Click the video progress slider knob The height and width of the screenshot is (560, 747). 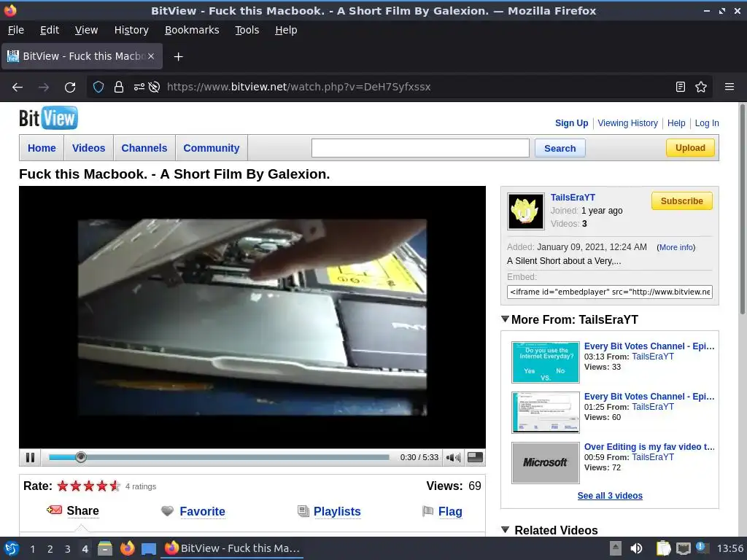pyautogui.click(x=81, y=457)
